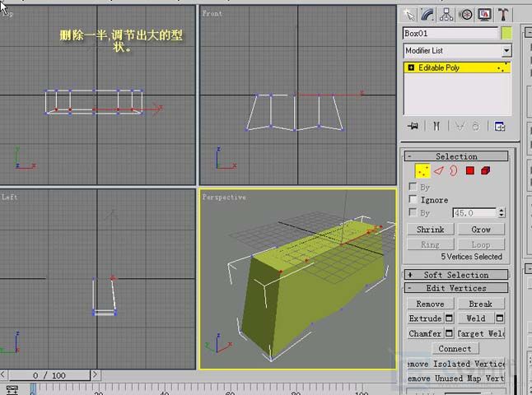The height and width of the screenshot is (395, 532).
Task: Click the Shrink button
Action: 430,230
